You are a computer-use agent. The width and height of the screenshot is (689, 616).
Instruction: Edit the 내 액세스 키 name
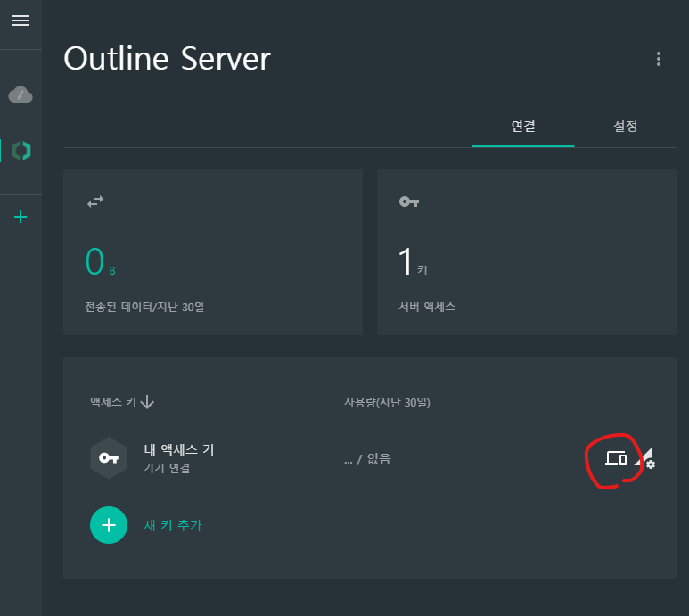coord(179,449)
